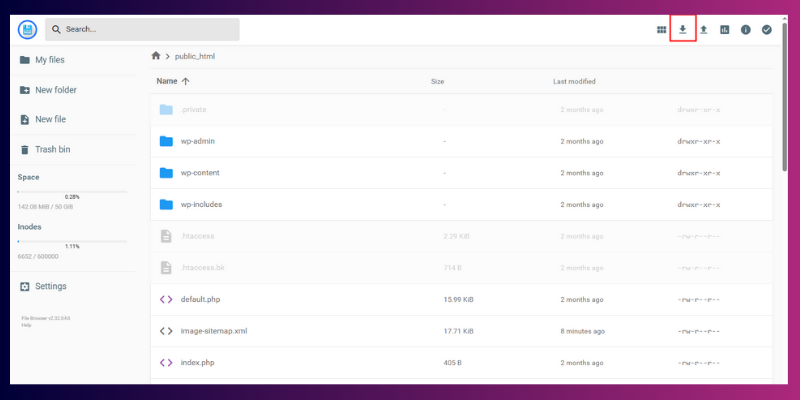Screen dimensions: 800x400
Task: Click the Space usage progress bar
Action: [72, 192]
